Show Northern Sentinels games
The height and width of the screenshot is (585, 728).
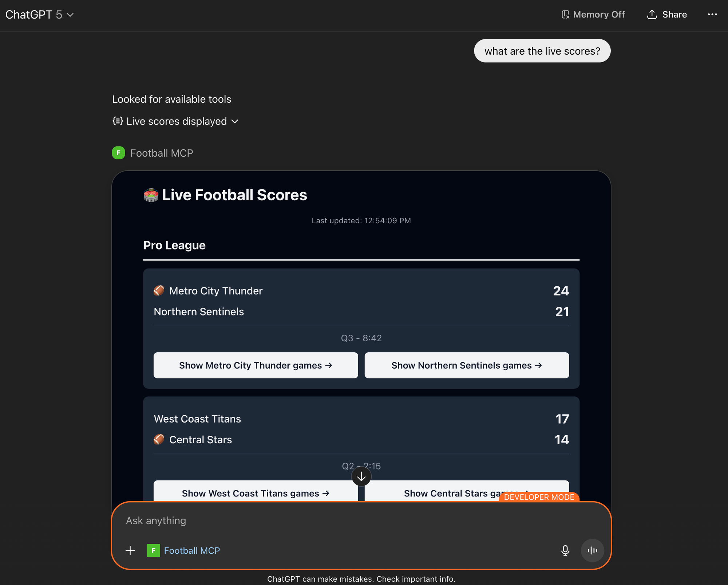pyautogui.click(x=467, y=365)
